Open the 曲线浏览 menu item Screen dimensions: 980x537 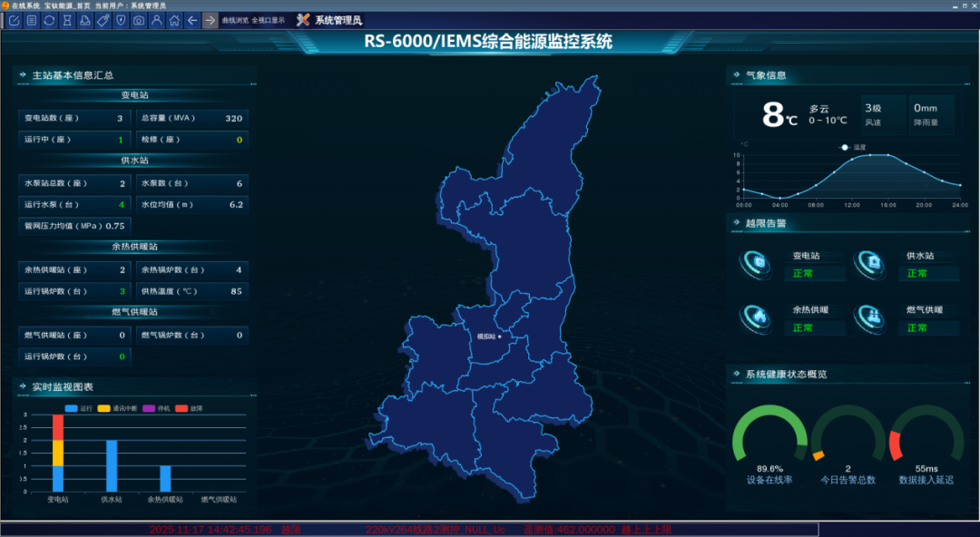pos(235,20)
